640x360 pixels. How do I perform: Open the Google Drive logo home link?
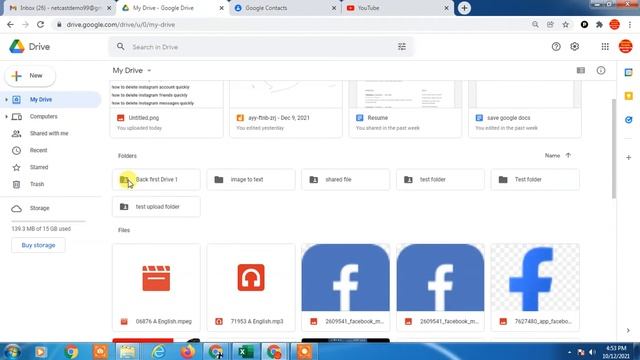click(x=29, y=47)
